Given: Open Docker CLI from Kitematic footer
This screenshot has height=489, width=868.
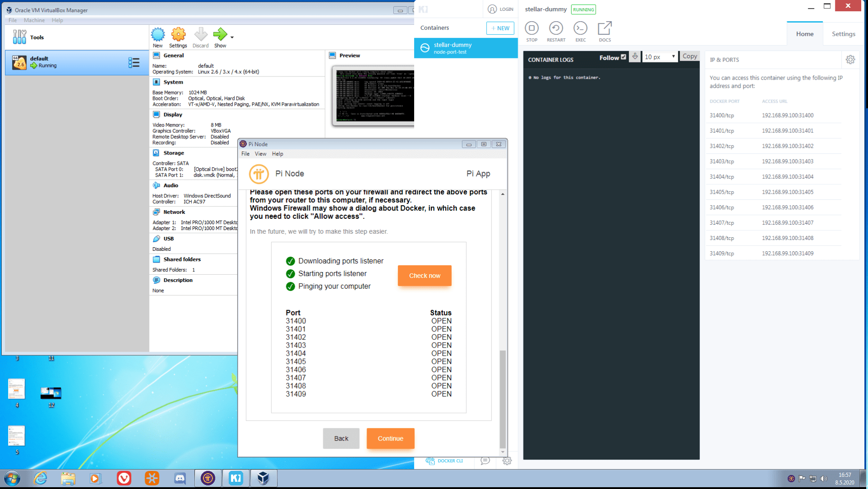Looking at the screenshot, I should coord(444,461).
